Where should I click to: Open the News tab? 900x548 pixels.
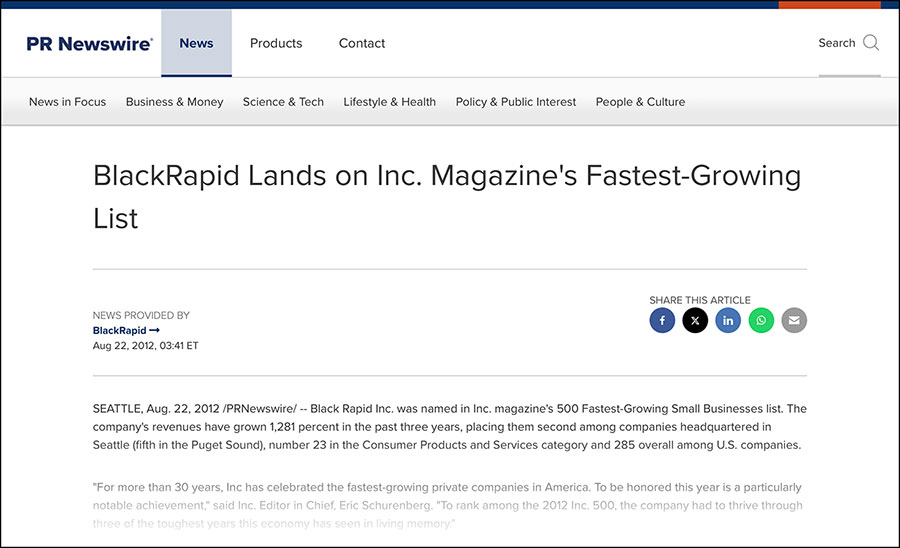click(196, 43)
